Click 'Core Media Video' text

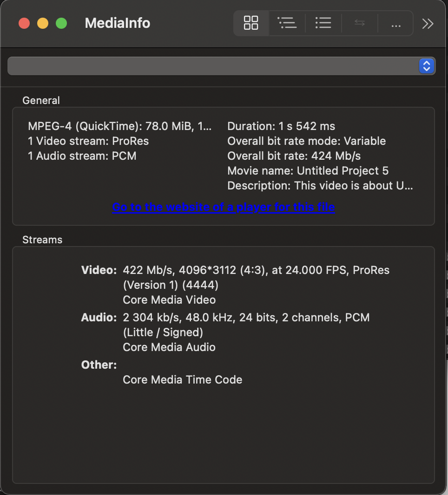click(169, 300)
